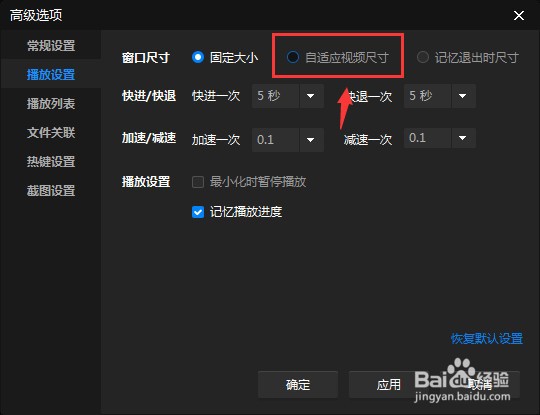The image size is (540, 415).
Task: Open the 加速一次 dropdown arrow
Action: coord(311,140)
